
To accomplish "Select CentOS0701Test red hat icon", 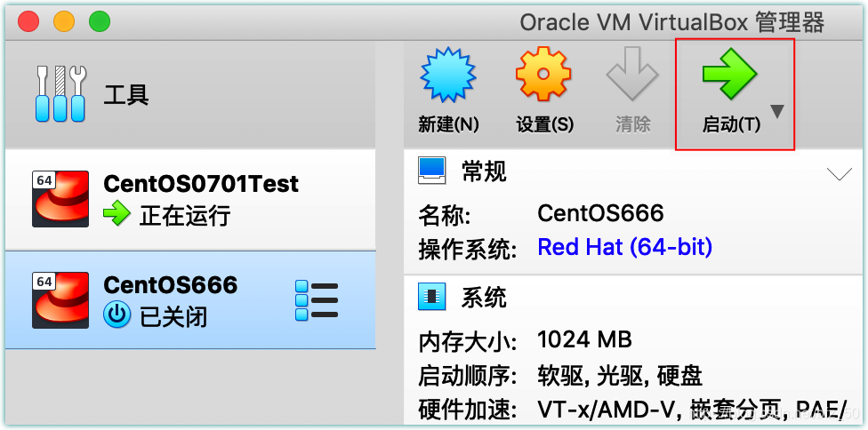I will (x=60, y=199).
